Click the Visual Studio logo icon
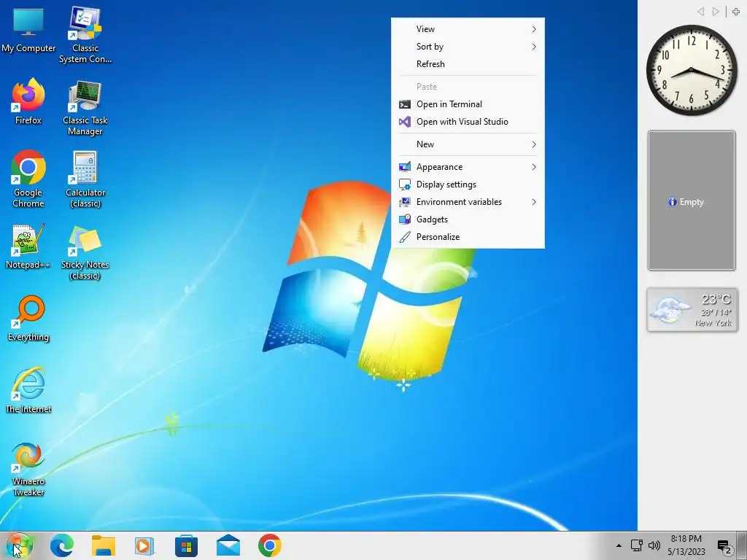 404,122
